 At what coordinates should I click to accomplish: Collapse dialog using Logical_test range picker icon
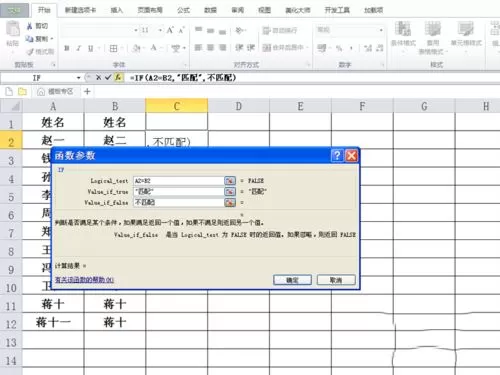coord(230,181)
